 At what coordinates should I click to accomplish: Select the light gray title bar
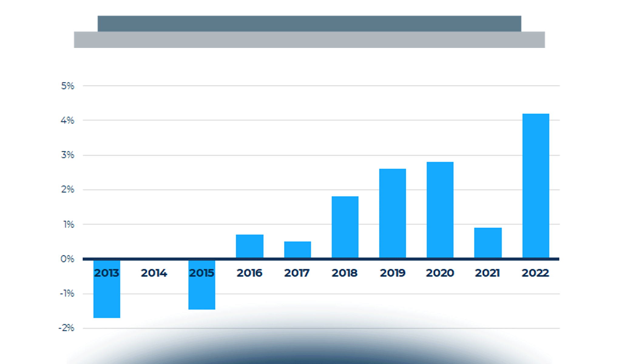(309, 40)
